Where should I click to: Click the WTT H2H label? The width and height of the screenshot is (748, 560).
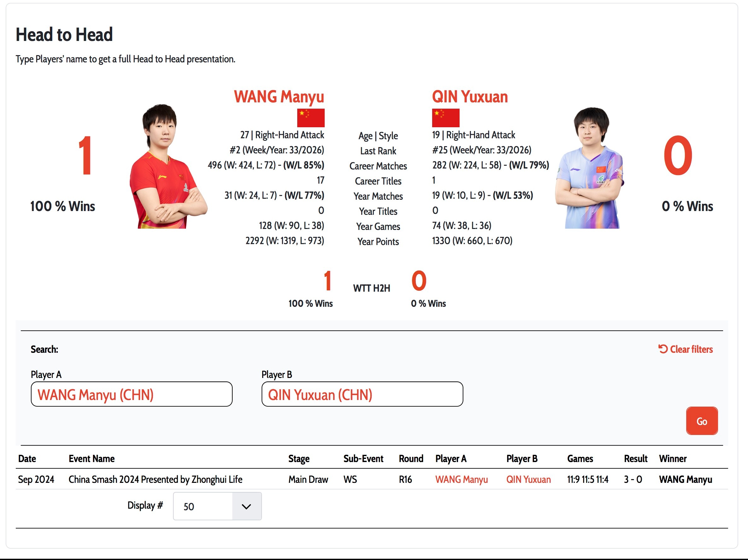[x=372, y=288]
